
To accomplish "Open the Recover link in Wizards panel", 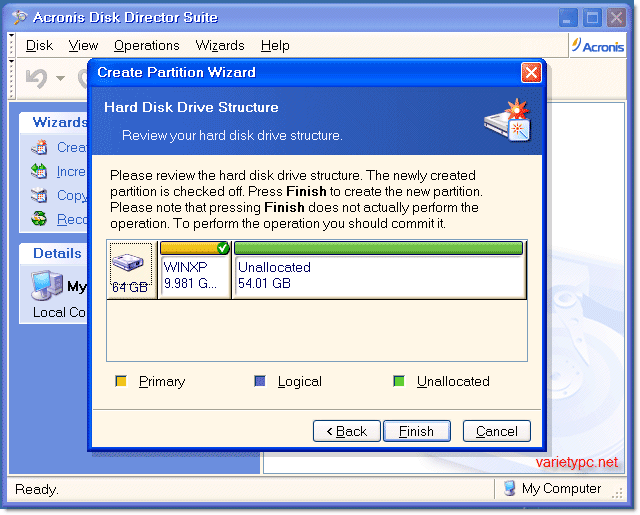I will click(71, 220).
